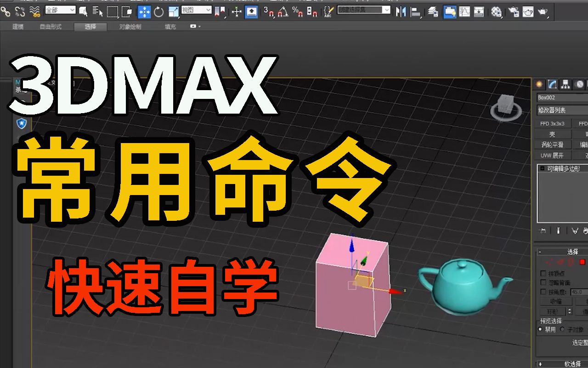
Task: Open the Create panel star tab
Action: tap(539, 84)
